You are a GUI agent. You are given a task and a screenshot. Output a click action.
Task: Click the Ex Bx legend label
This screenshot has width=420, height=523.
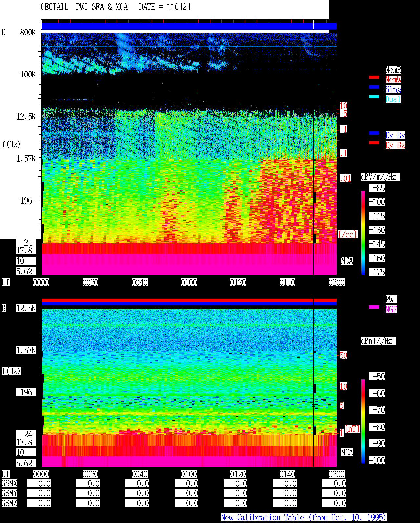click(395, 135)
